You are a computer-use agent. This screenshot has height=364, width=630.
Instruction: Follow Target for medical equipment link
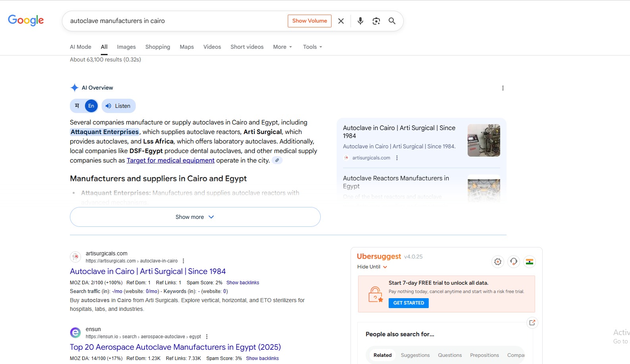point(171,160)
